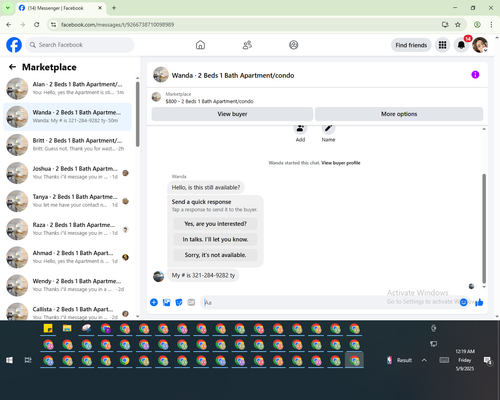Click the browser address bar URL
Viewport: 500px width, 400px height.
pyautogui.click(x=117, y=25)
